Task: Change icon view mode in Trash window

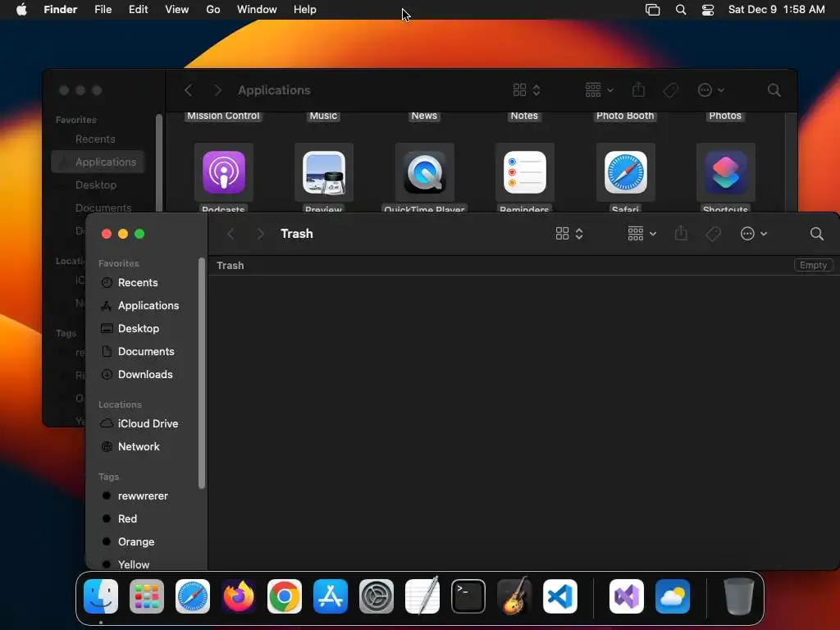Action: coord(569,234)
